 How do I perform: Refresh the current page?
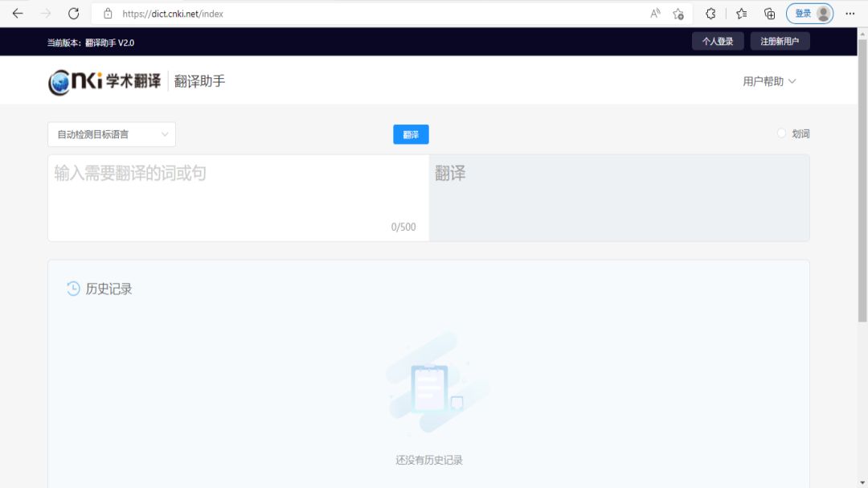click(x=73, y=14)
